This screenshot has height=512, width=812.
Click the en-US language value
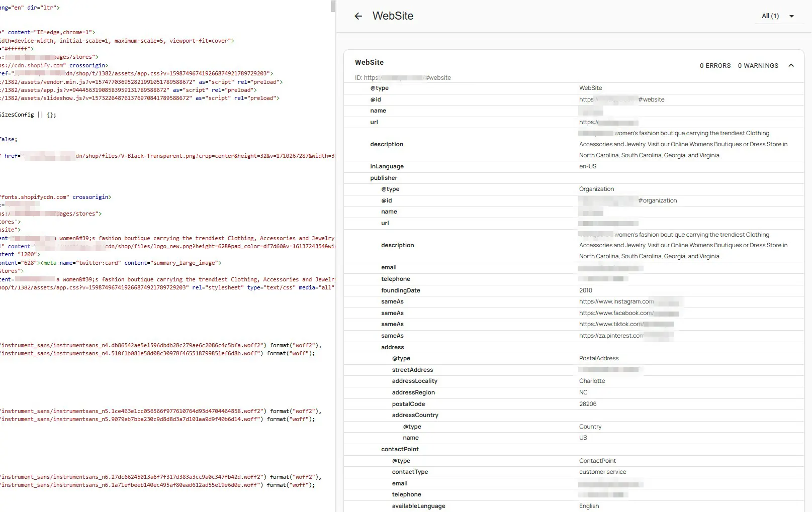pos(587,166)
